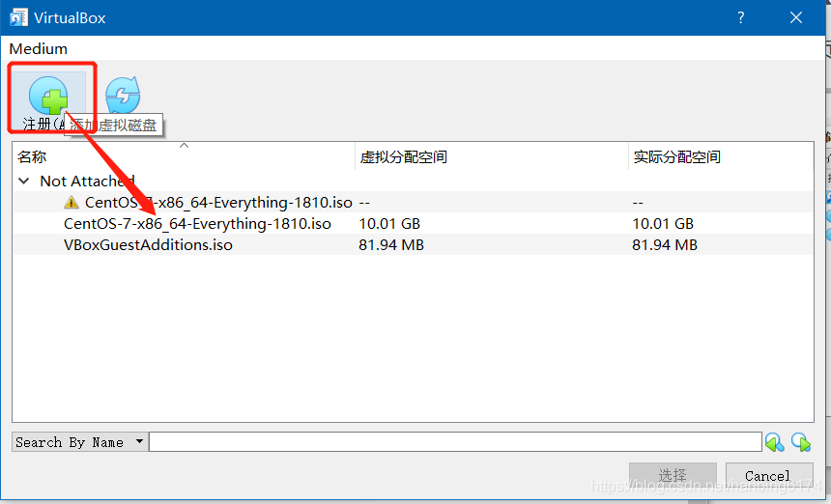The height and width of the screenshot is (504, 831).
Task: Click the next search match icon
Action: pyautogui.click(x=801, y=442)
